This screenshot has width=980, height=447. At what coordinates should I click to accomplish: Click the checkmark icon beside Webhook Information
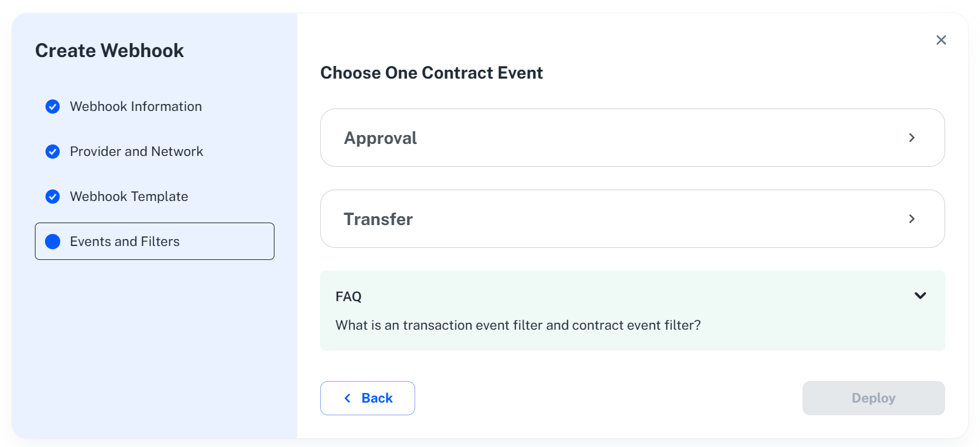(x=52, y=107)
